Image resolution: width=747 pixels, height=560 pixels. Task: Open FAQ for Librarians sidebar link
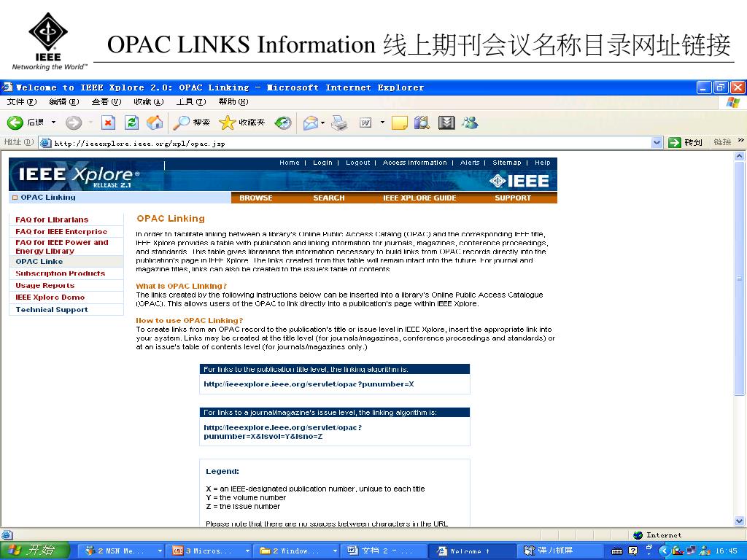click(x=52, y=219)
